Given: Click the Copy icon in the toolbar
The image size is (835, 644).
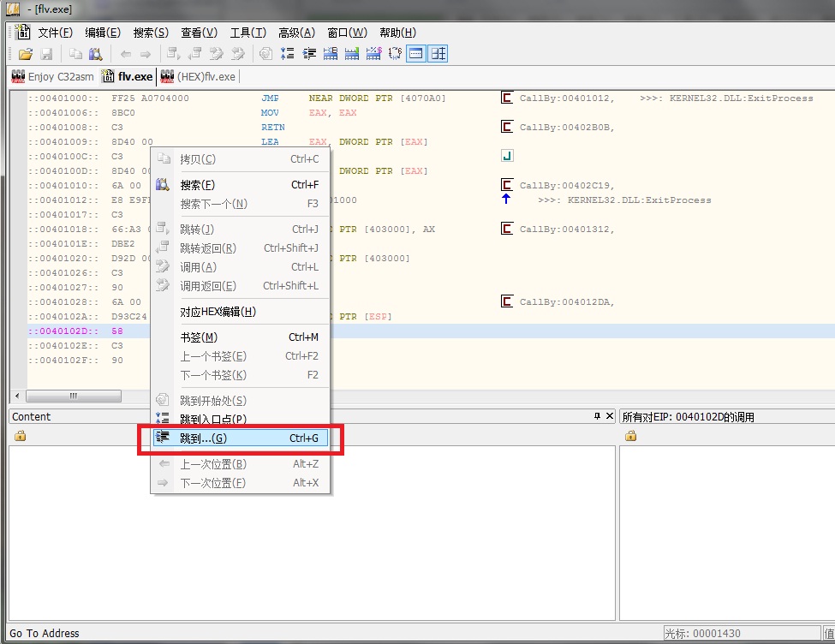Looking at the screenshot, I should [x=75, y=54].
